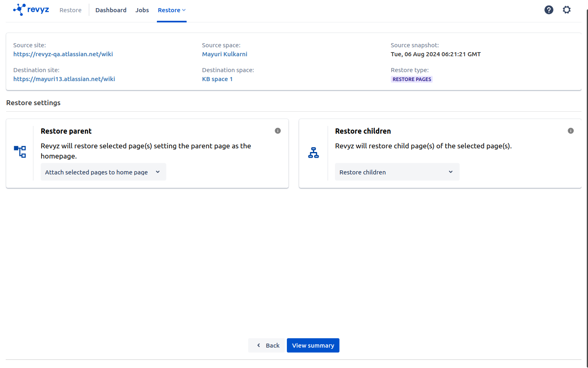
Task: Click the Restore children info icon
Action: (570, 131)
